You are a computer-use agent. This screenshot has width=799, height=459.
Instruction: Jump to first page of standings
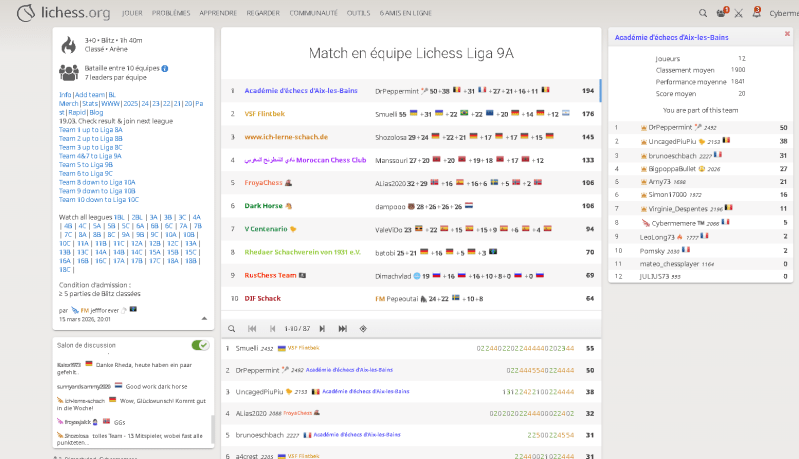pyautogui.click(x=252, y=328)
